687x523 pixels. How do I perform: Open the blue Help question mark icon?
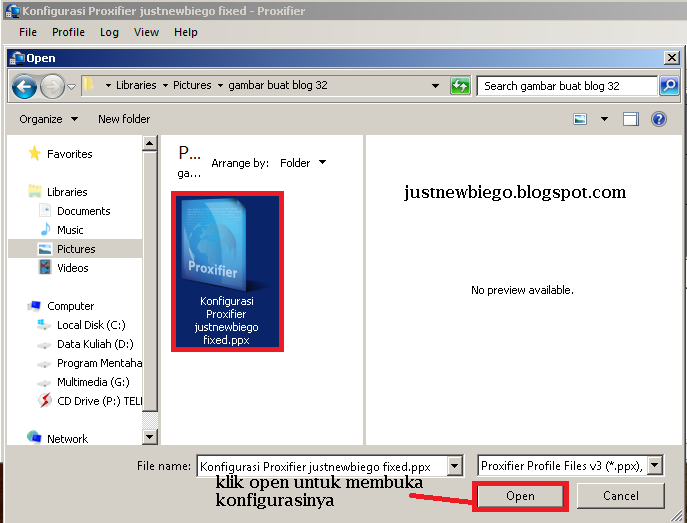pyautogui.click(x=659, y=119)
